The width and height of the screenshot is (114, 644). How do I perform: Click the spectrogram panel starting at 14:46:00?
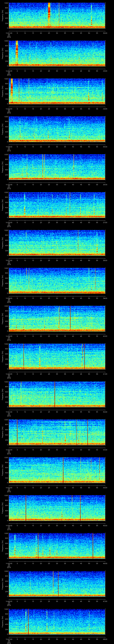pyautogui.click(x=57, y=584)
